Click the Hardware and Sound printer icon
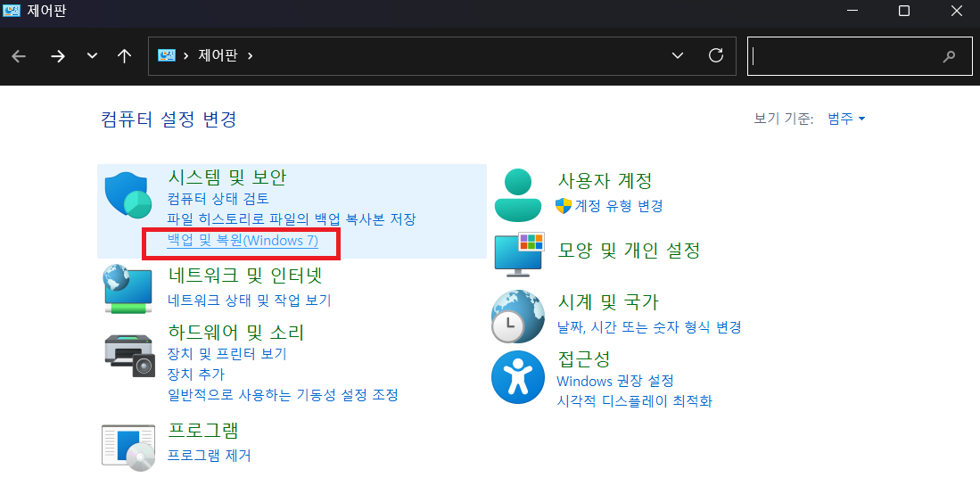980x494 pixels. (x=128, y=355)
